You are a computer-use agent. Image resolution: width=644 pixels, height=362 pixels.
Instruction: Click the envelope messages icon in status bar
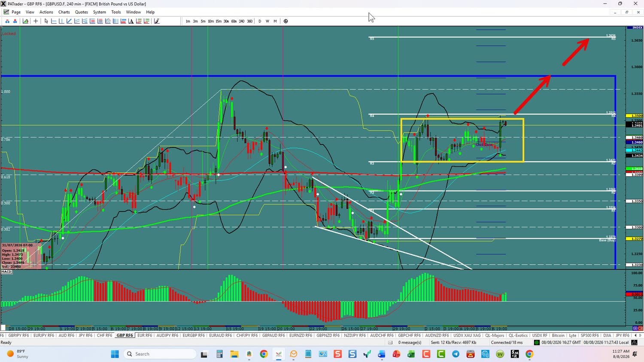click(390, 342)
